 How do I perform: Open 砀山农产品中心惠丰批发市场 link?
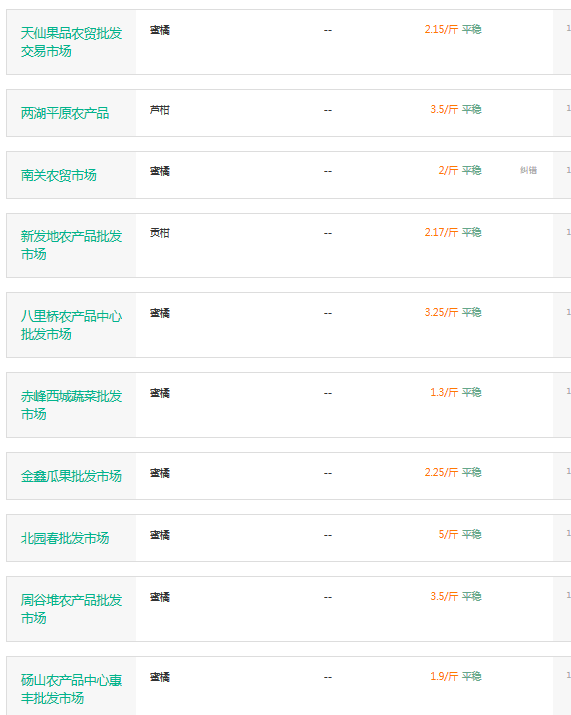click(x=71, y=689)
